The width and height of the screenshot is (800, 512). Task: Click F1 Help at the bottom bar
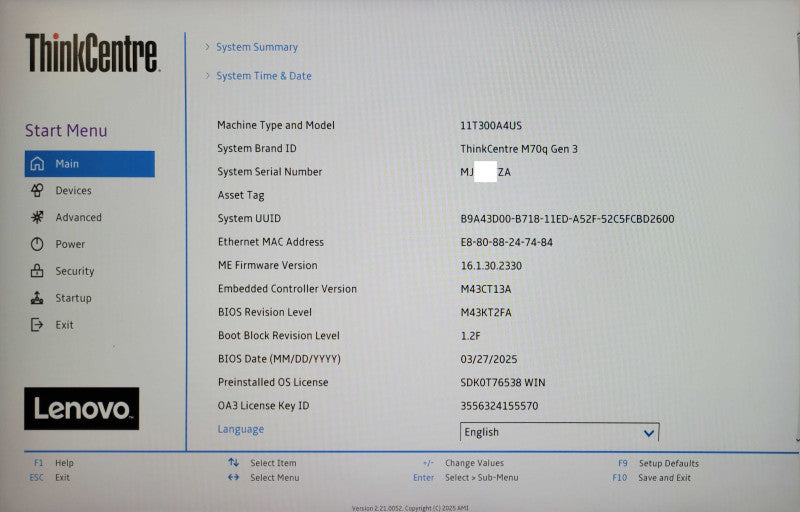(54, 463)
